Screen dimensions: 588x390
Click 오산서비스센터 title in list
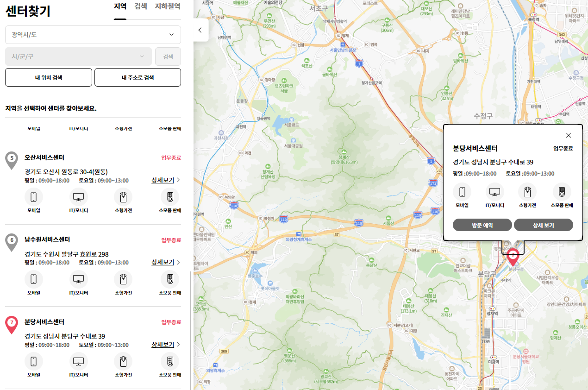point(44,157)
